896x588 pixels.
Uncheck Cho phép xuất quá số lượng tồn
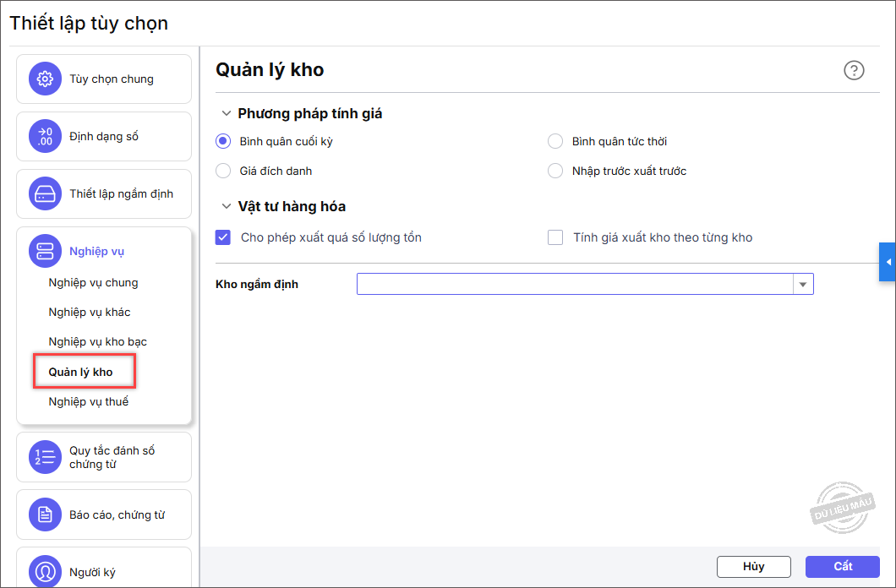pyautogui.click(x=223, y=237)
